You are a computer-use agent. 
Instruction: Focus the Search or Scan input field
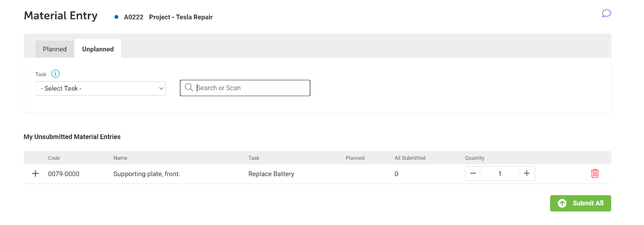(250, 88)
